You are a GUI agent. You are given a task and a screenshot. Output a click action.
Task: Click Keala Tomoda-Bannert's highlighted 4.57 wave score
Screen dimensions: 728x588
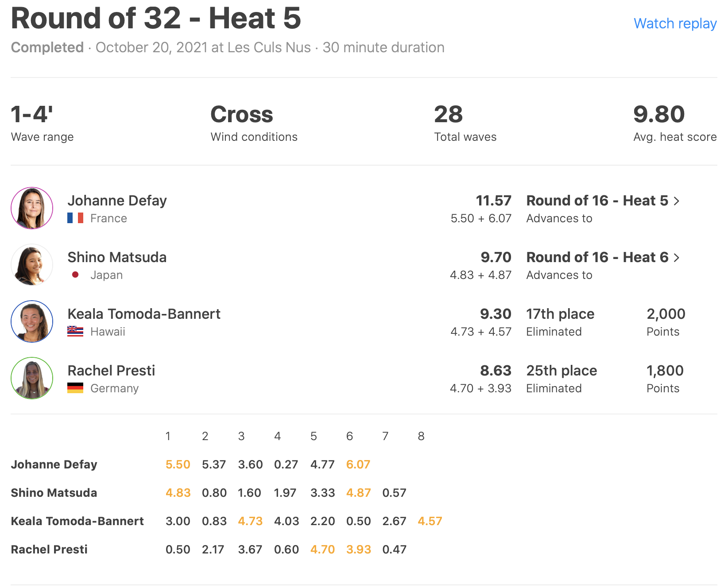coord(430,521)
